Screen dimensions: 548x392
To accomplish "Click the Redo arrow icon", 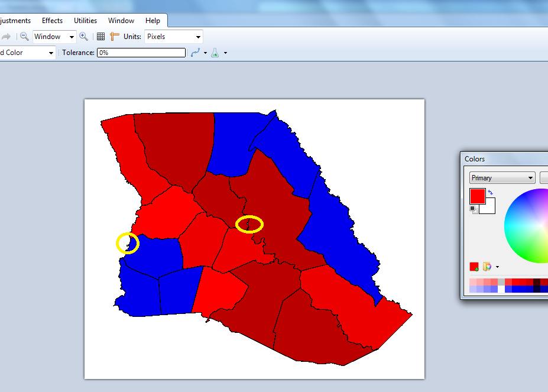I will click(x=7, y=37).
